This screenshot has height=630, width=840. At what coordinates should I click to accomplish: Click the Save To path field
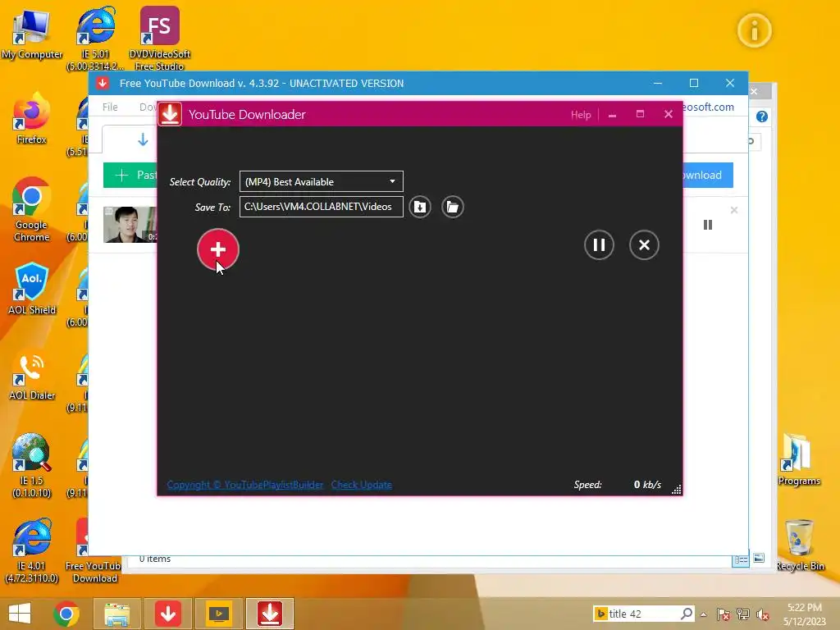point(321,207)
